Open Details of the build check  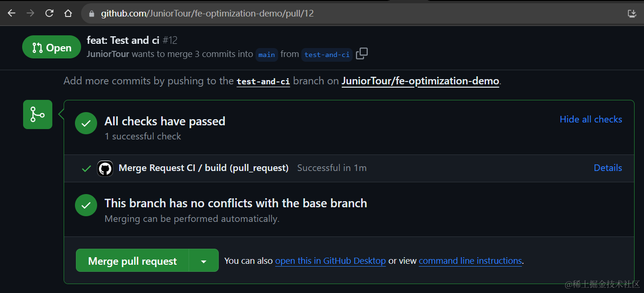pyautogui.click(x=608, y=168)
